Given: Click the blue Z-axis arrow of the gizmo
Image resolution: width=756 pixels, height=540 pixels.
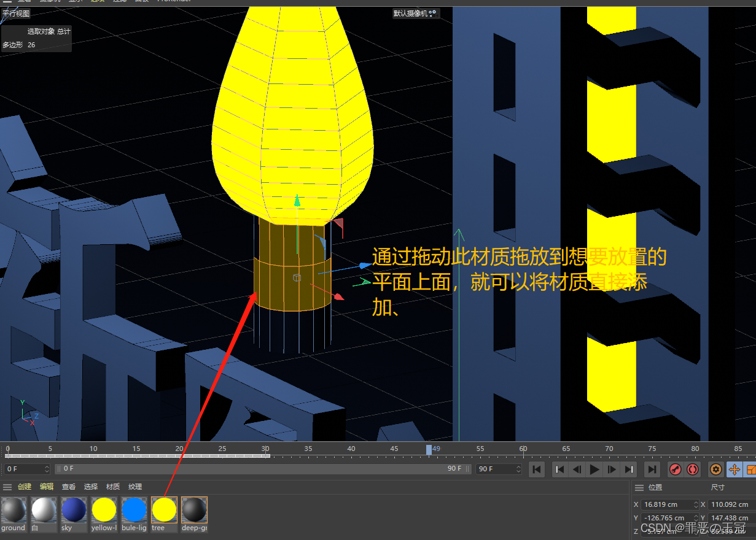Looking at the screenshot, I should pyautogui.click(x=364, y=266).
